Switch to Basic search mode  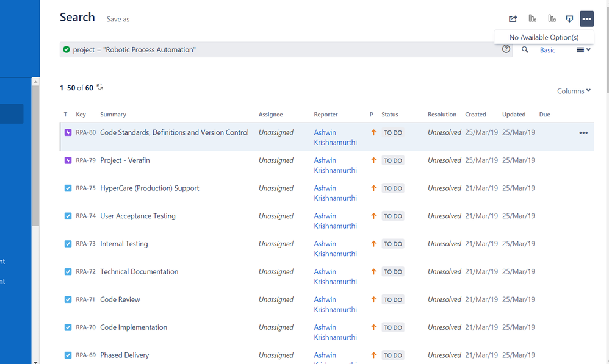click(547, 50)
